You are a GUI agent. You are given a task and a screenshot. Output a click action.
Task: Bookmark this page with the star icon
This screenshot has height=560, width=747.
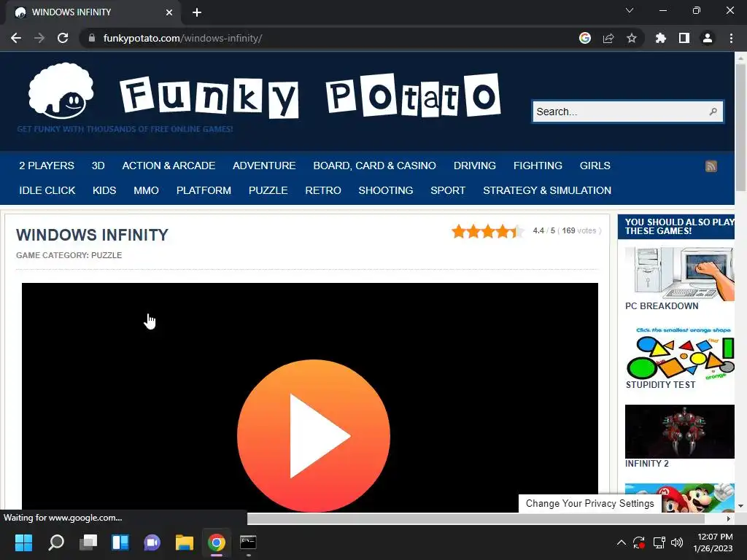pyautogui.click(x=632, y=38)
